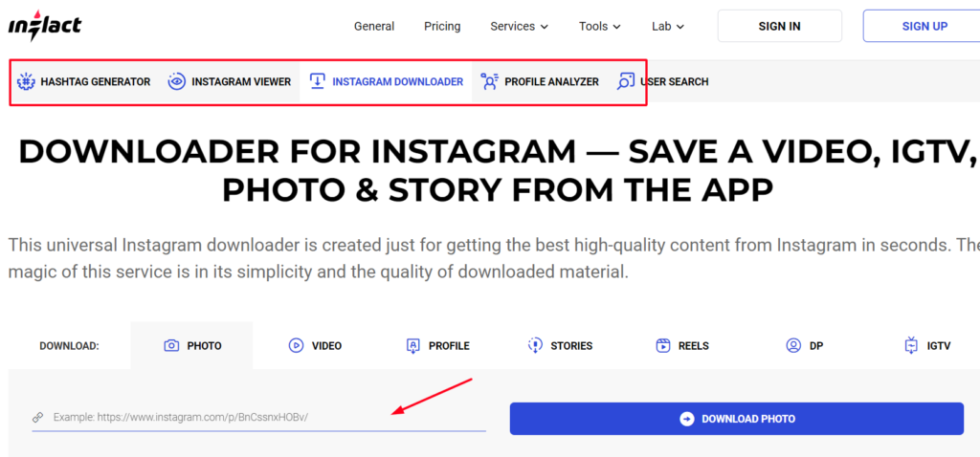Click the Sign In button
Viewport: 980px width, 457px height.
click(x=779, y=27)
